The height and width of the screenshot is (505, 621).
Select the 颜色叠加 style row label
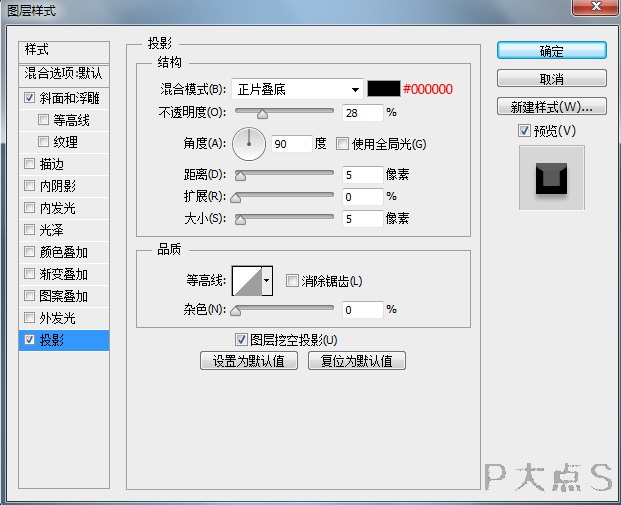(63, 252)
